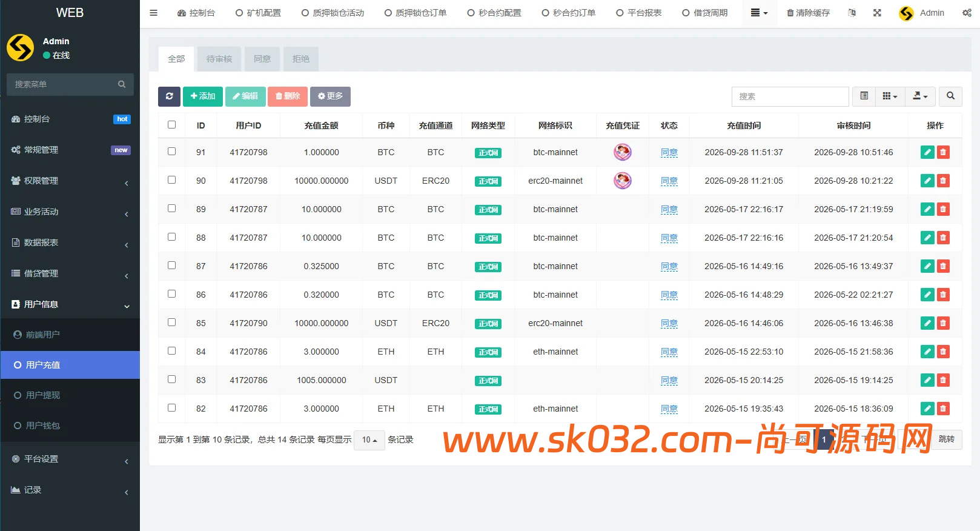Click the 更多 button
Screen dimensions: 980x531
330,96
